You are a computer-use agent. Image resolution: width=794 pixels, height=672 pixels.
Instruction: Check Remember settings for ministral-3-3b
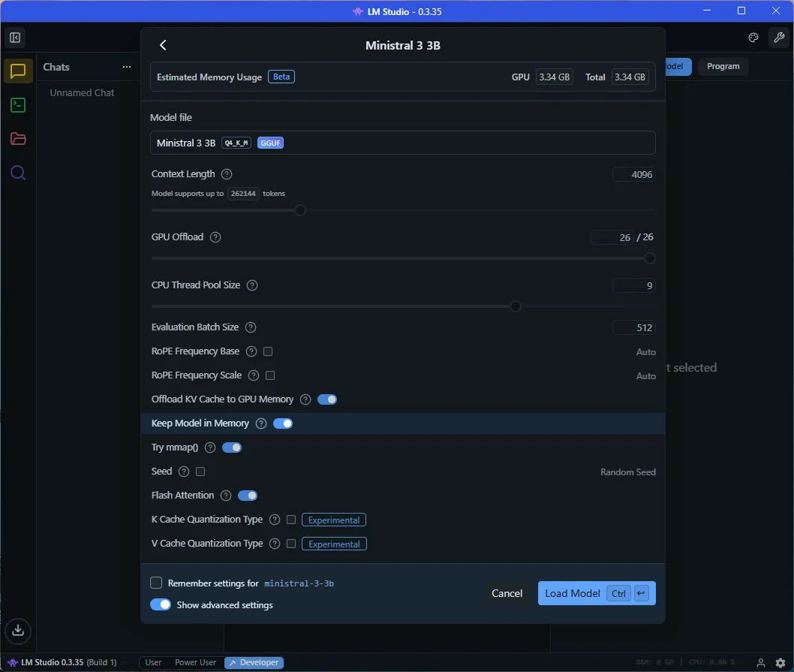point(156,583)
